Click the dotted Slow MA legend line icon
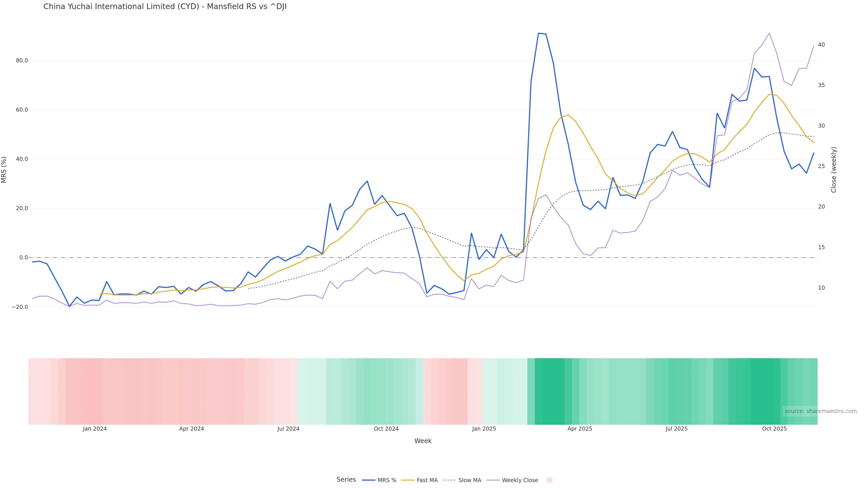 [449, 480]
